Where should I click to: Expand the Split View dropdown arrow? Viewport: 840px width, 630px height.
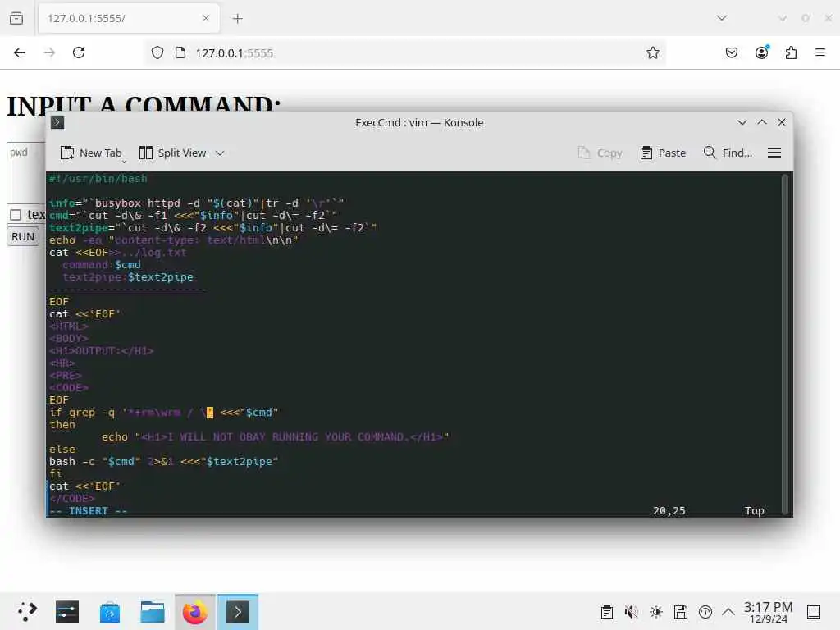(x=220, y=153)
